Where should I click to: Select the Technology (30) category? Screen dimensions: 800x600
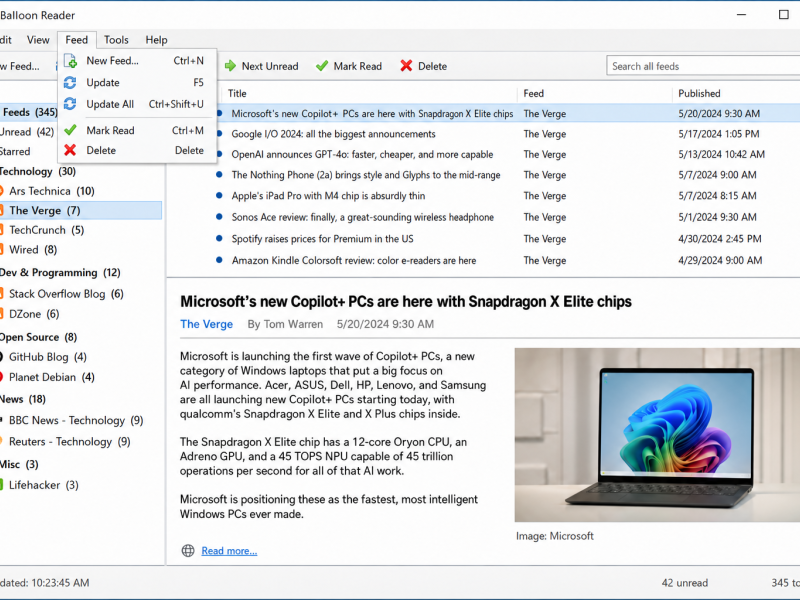point(38,171)
